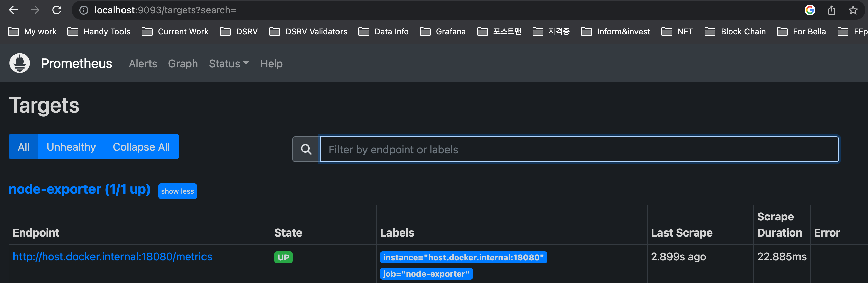
Task: Click the browser address bar URL
Action: pos(165,10)
